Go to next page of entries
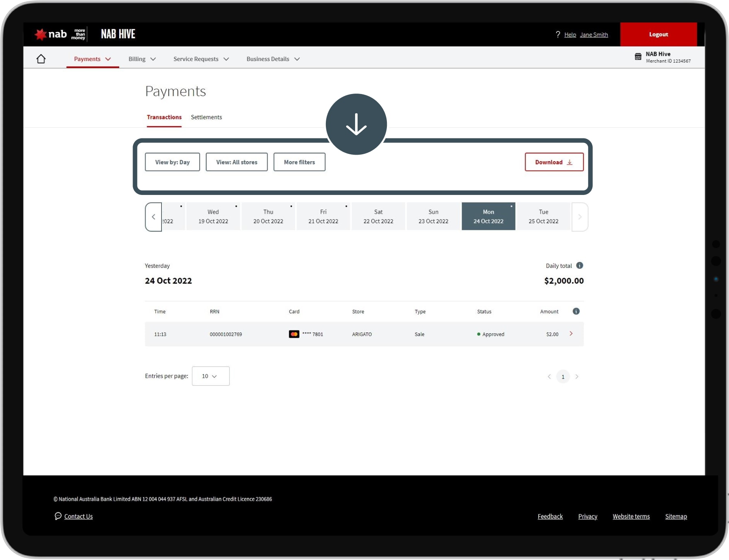 577,376
